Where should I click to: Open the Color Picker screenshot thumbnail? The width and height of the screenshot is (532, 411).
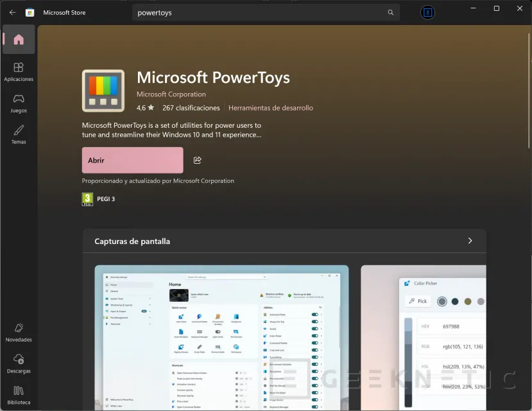424,338
